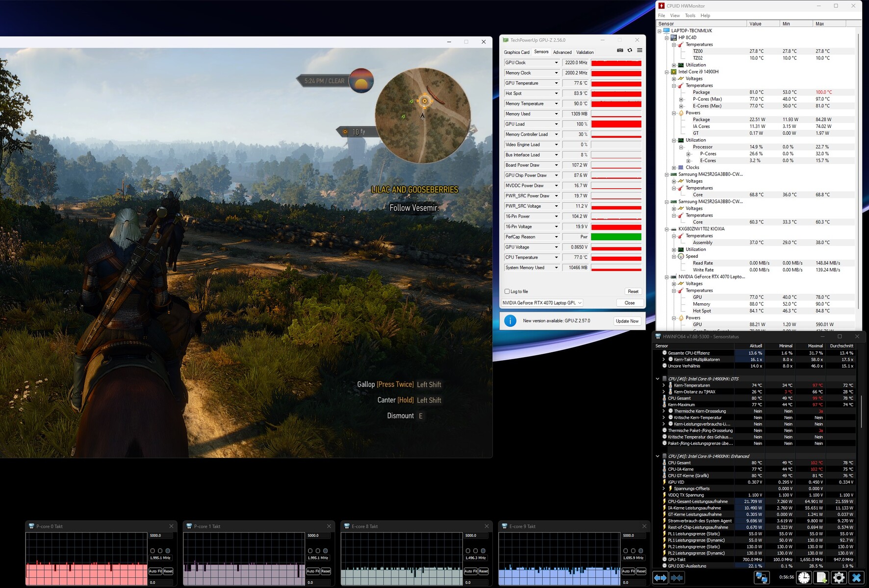This screenshot has width=869, height=588.
Task: Click the Memory Temperature red graph bar
Action: pyautogui.click(x=616, y=104)
